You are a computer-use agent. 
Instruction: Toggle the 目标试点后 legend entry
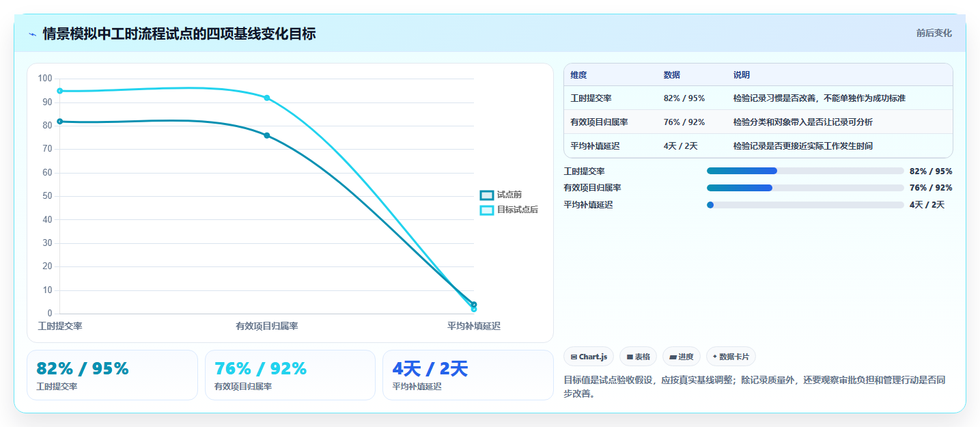point(509,210)
